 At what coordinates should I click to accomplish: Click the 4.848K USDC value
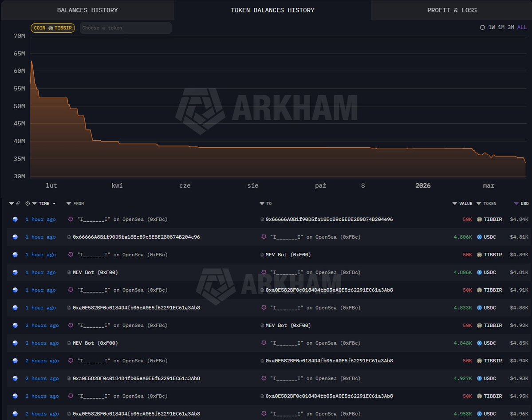(463, 343)
